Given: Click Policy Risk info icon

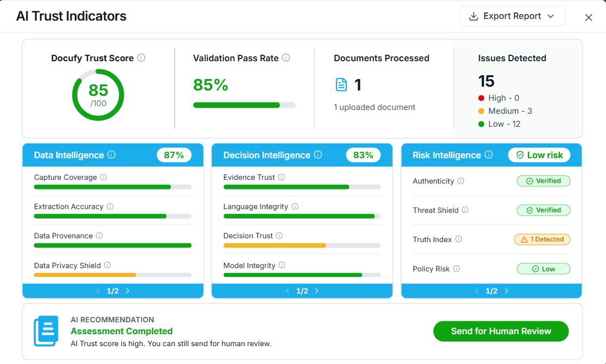Looking at the screenshot, I should [456, 269].
